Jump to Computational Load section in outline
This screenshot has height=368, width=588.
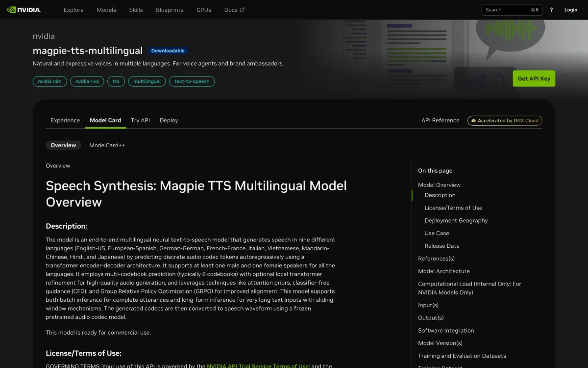coord(469,288)
